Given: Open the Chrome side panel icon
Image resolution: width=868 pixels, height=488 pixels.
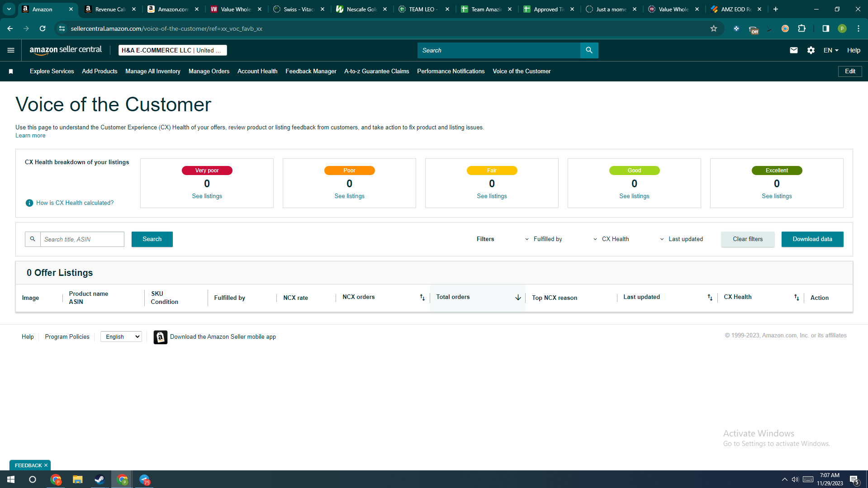Looking at the screenshot, I should coord(826,28).
